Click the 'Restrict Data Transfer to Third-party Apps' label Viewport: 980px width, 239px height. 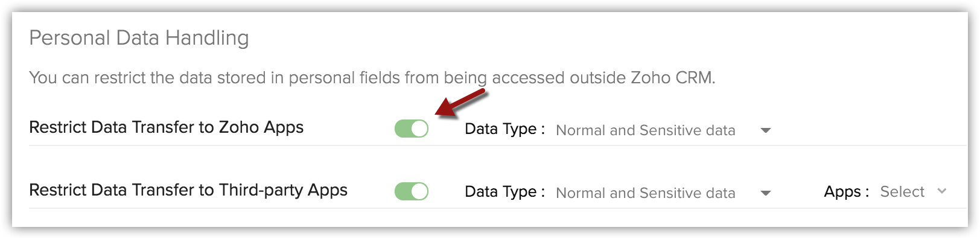point(188,190)
